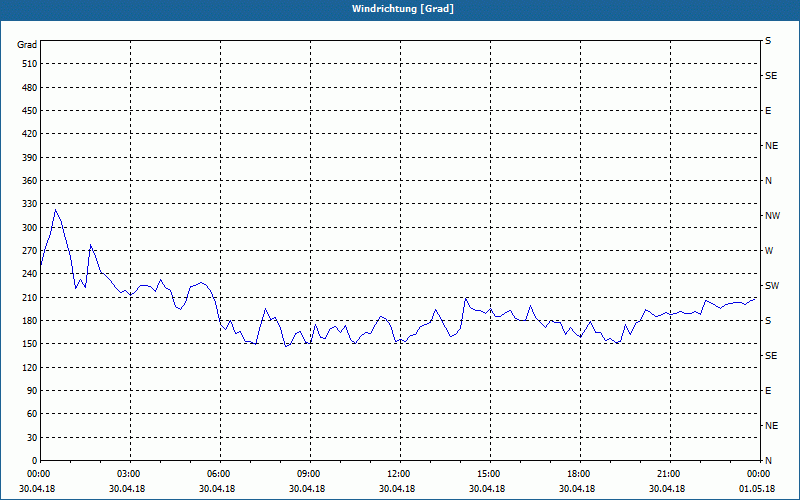Click the 15:00 time label

(x=490, y=474)
